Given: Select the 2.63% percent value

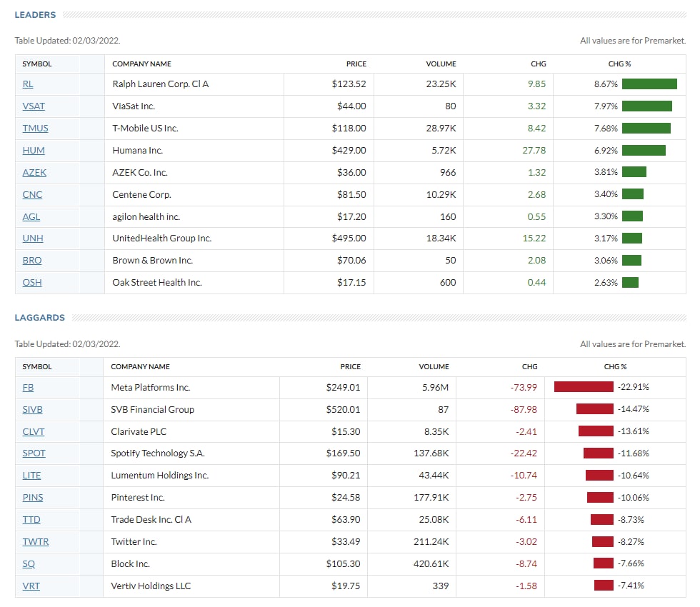Looking at the screenshot, I should [606, 283].
